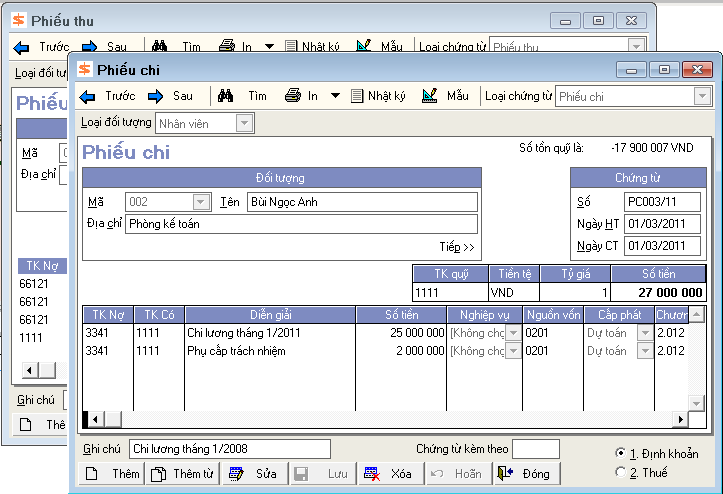Click the Thêm new document icon in Phiếu thu
The height and width of the screenshot is (494, 723).
[26, 424]
